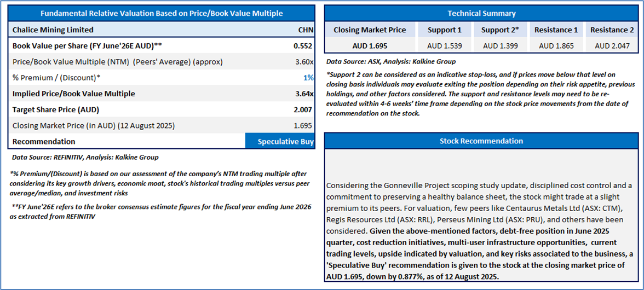Viewport: 644px width, 290px height.
Task: Select the Recommendation row label
Action: [x=44, y=141]
